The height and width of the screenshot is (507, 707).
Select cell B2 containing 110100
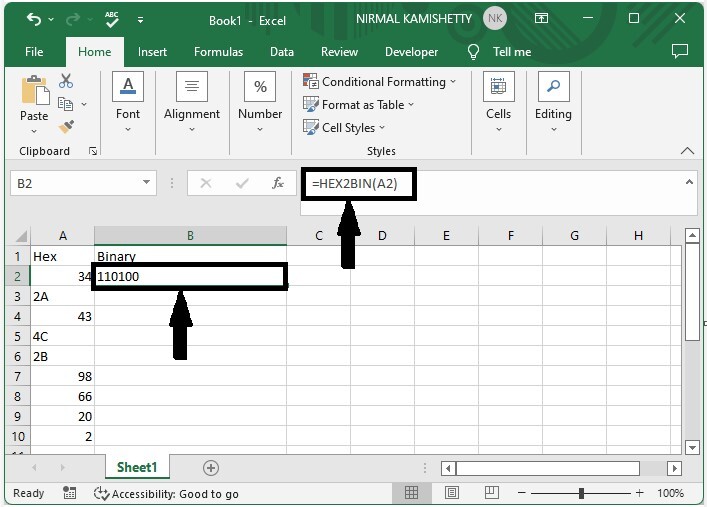click(x=190, y=277)
